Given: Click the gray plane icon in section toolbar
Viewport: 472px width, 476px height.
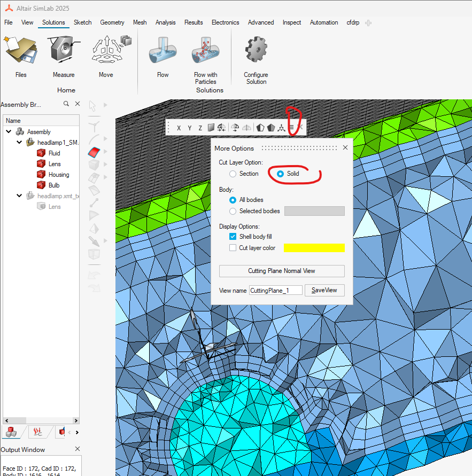Looking at the screenshot, I should 211,128.
